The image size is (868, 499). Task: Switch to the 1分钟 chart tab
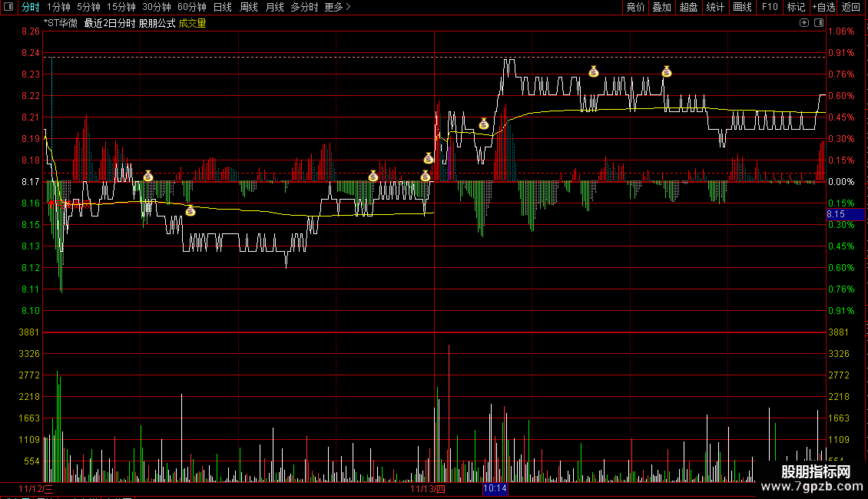58,7
